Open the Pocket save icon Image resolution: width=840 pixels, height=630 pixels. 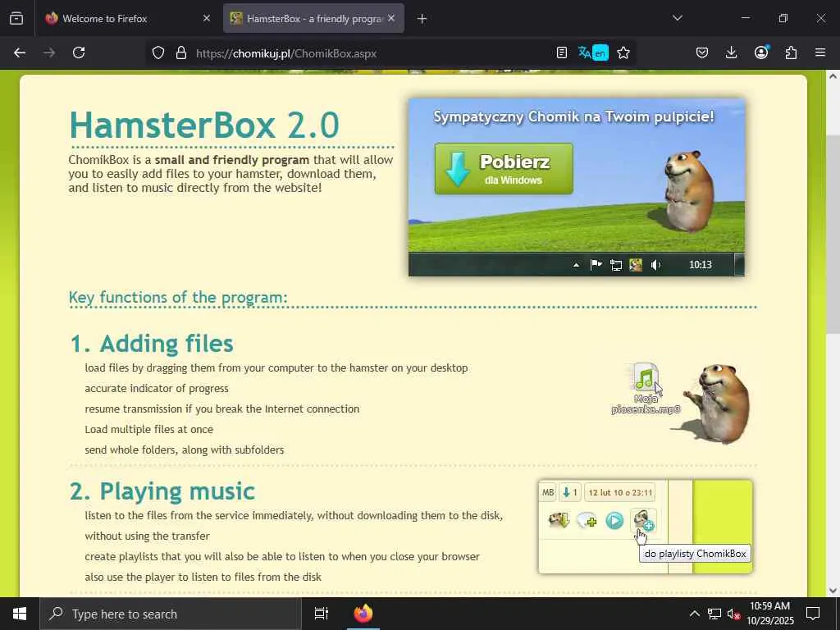702,53
